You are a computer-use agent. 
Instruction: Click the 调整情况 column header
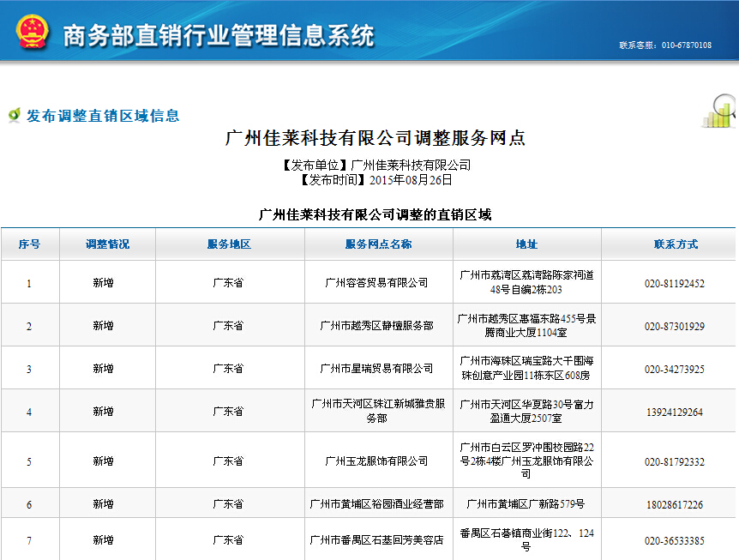[x=107, y=244]
